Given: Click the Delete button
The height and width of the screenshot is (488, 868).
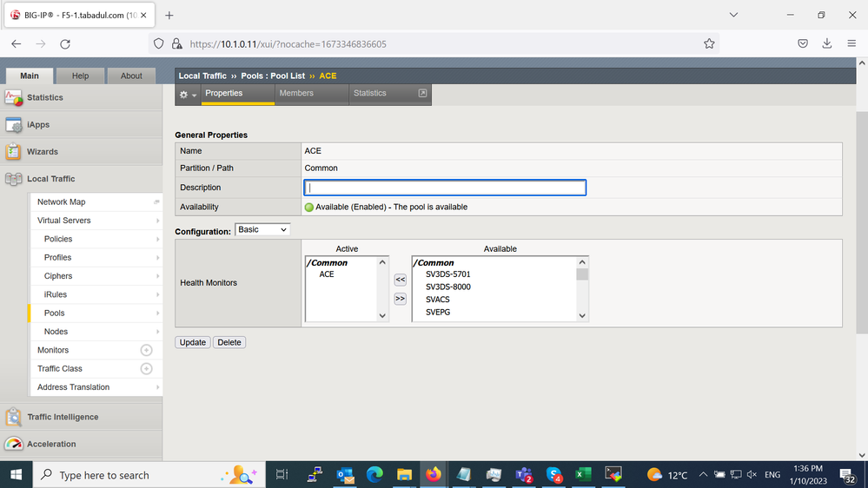Looking at the screenshot, I should click(x=229, y=342).
